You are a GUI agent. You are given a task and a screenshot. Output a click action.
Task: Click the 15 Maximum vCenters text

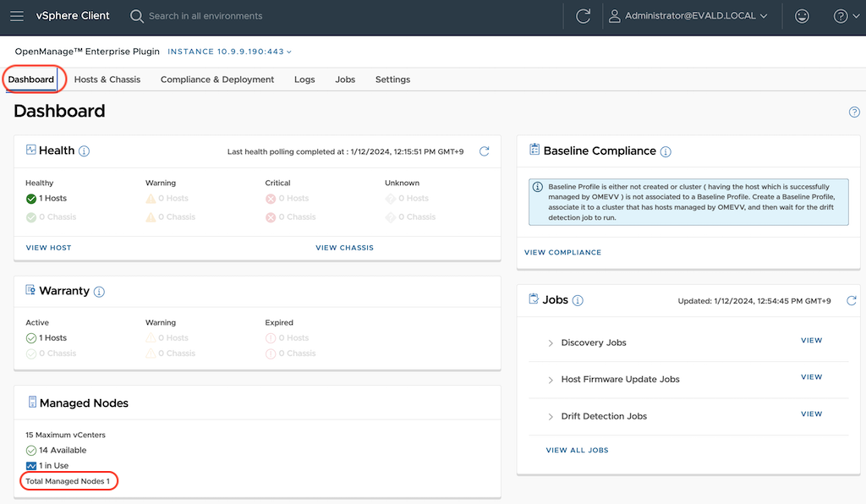pos(65,435)
